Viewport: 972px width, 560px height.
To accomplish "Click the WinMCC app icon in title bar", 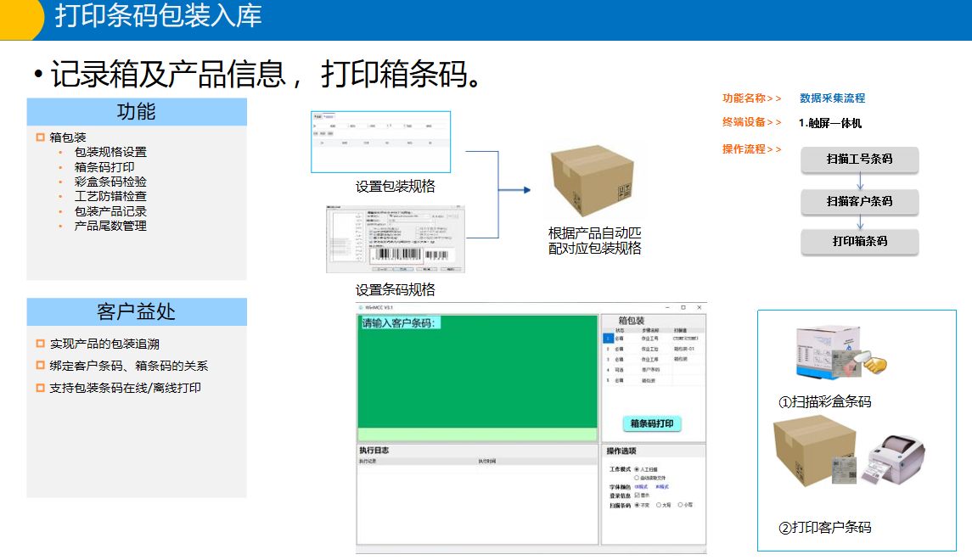I will [360, 307].
